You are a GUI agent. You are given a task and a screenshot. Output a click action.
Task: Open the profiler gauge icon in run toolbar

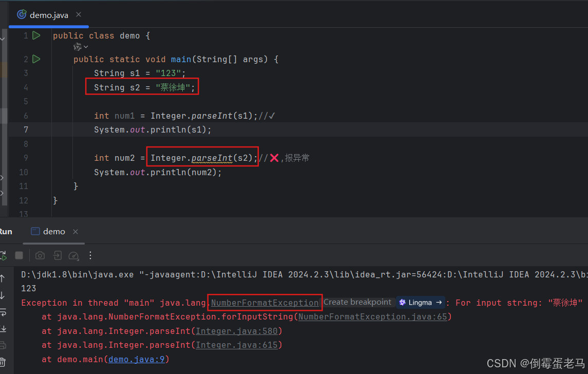point(73,256)
